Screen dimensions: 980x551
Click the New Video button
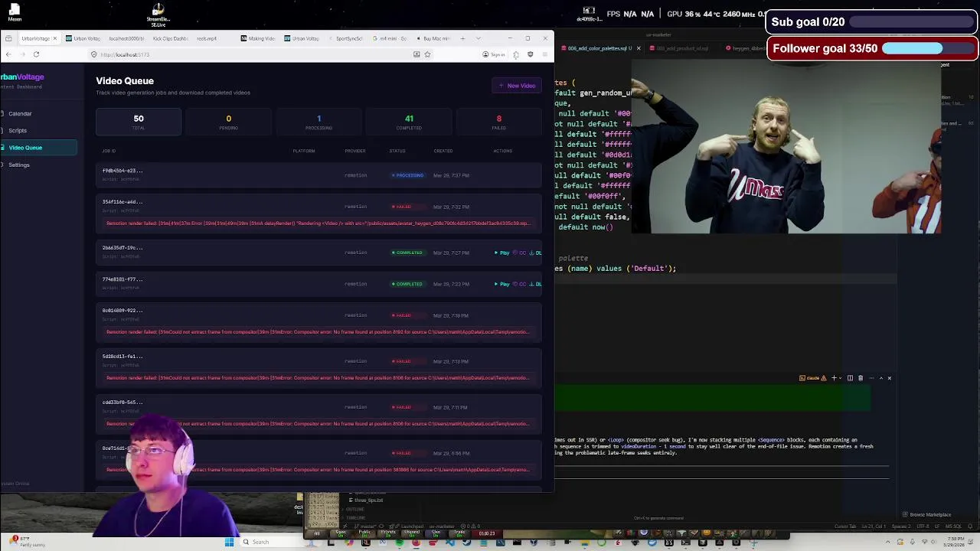click(x=517, y=86)
